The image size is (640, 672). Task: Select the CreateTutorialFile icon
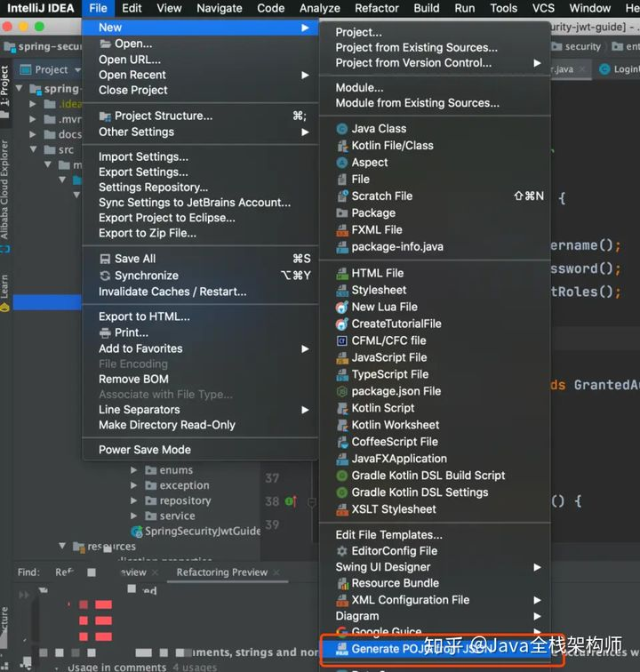(341, 324)
